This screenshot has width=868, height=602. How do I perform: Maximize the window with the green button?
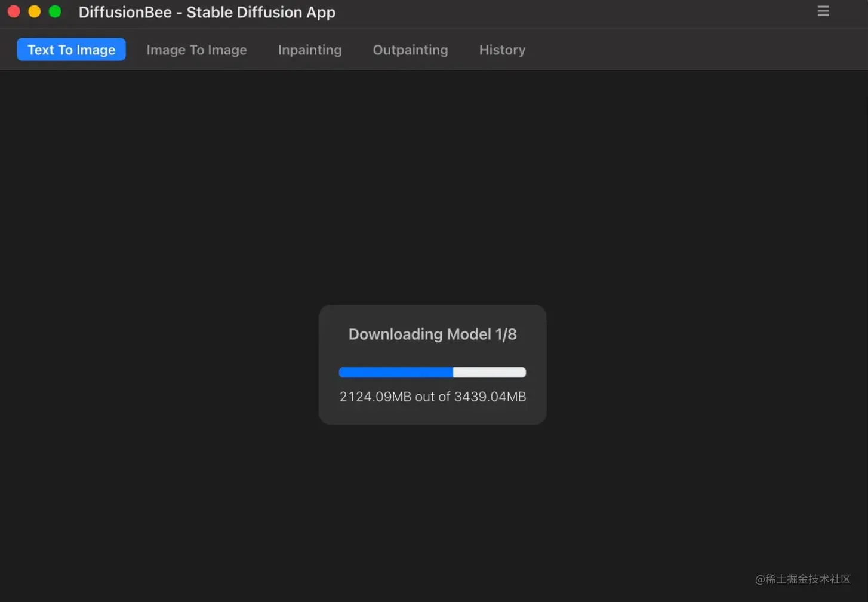(54, 11)
